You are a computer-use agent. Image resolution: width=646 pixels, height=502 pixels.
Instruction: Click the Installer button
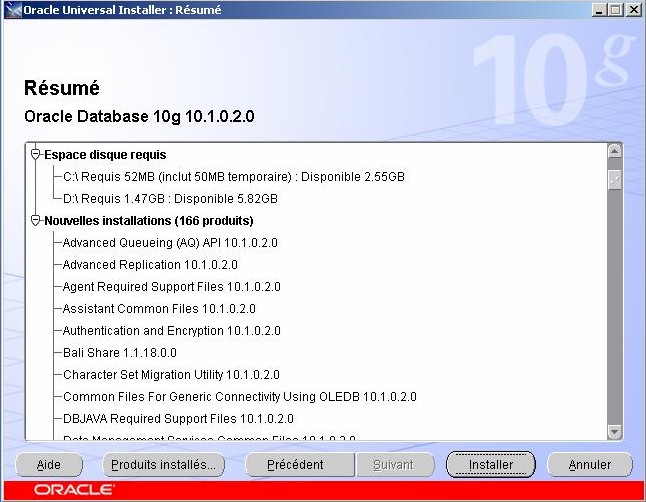click(x=490, y=465)
